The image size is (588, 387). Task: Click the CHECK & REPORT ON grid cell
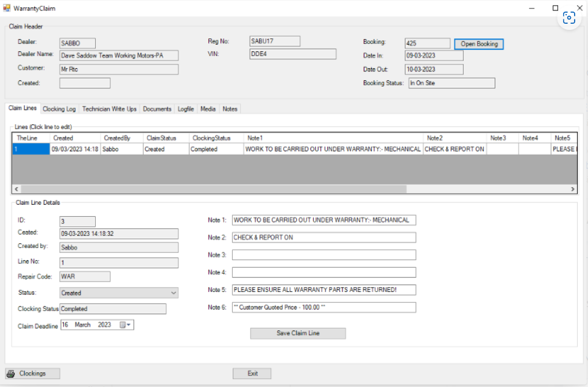coord(455,149)
